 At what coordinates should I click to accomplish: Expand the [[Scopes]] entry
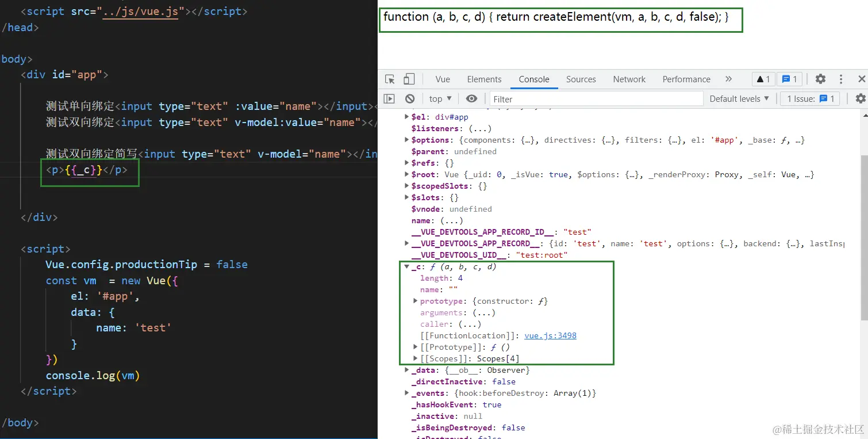416,358
